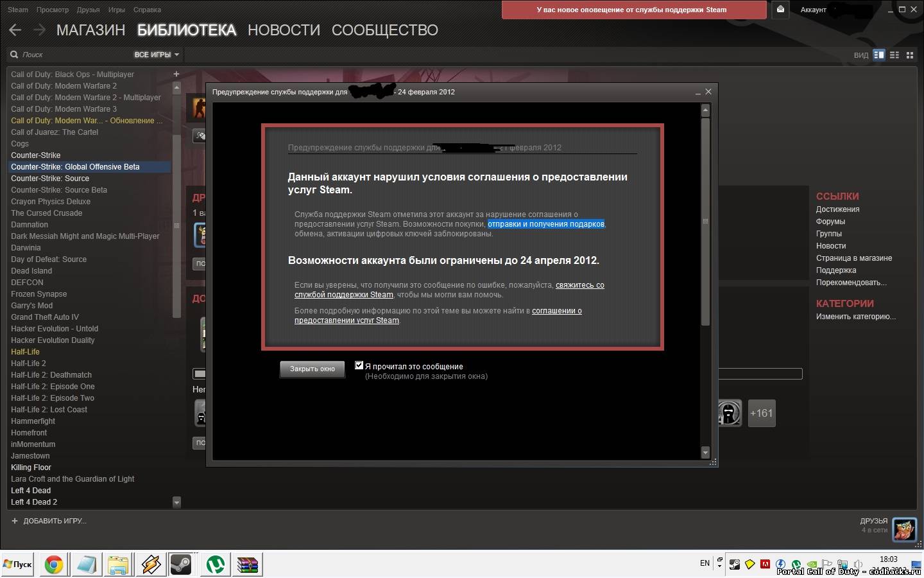The image size is (924, 578).
Task: Click the Пуск start button
Action: (18, 565)
